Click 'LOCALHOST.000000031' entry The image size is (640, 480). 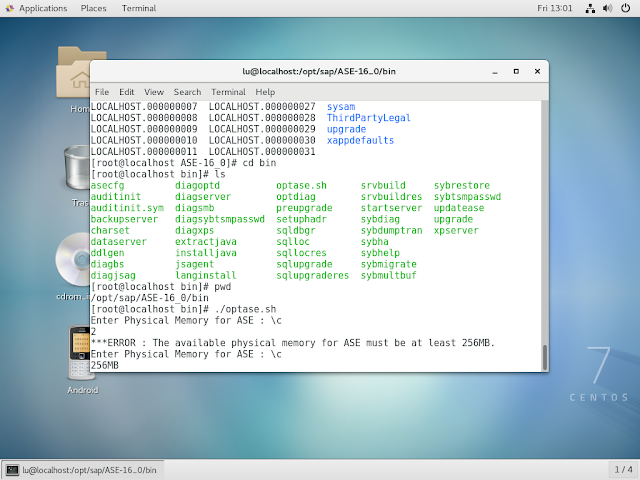[x=262, y=152]
